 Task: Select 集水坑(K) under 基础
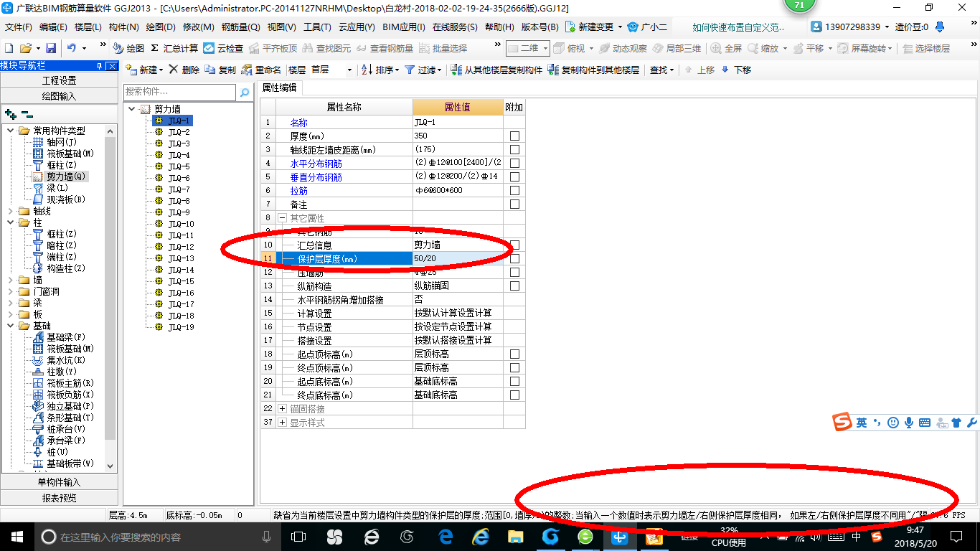click(x=59, y=360)
